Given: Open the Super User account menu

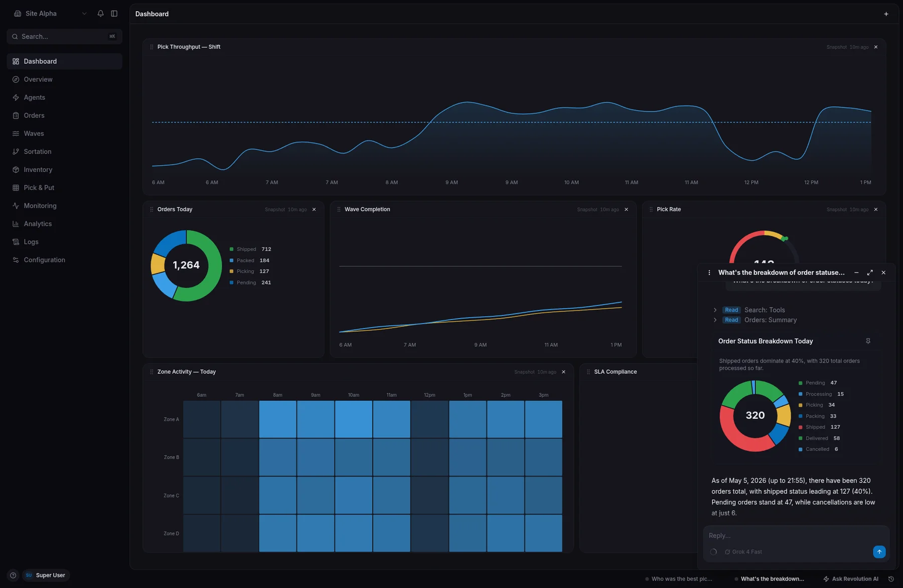Looking at the screenshot, I should 46,575.
